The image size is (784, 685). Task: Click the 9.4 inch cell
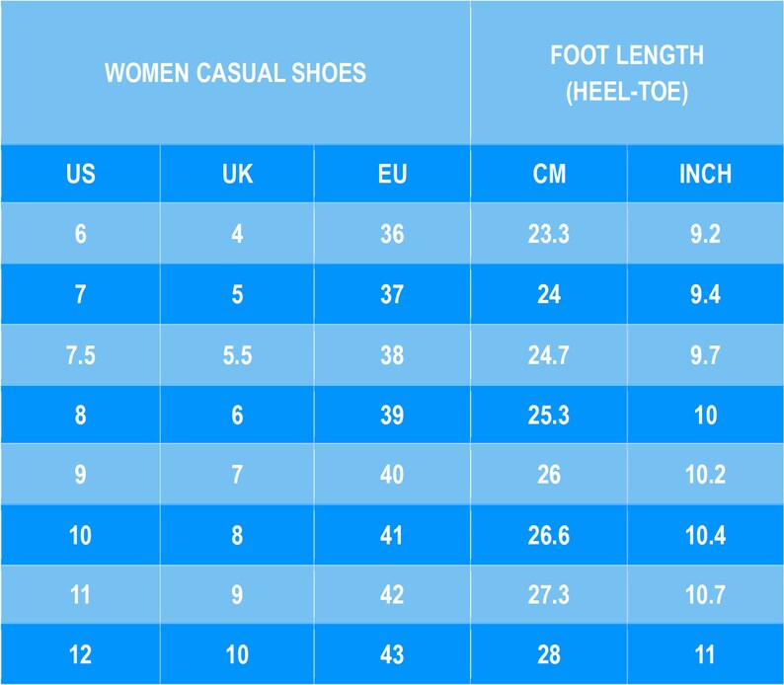[705, 294]
